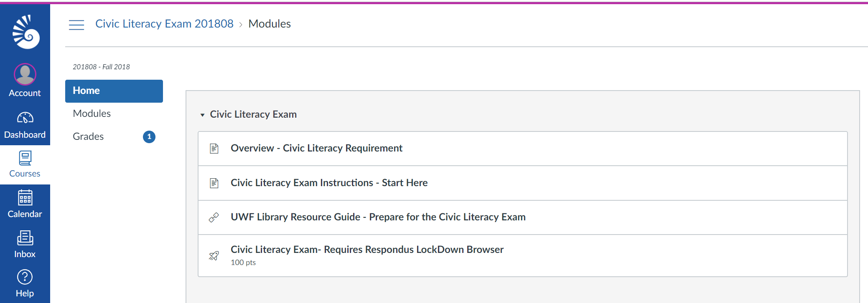
Task: Open Civic Literacy Exam Instructions - Start Here
Action: point(329,183)
